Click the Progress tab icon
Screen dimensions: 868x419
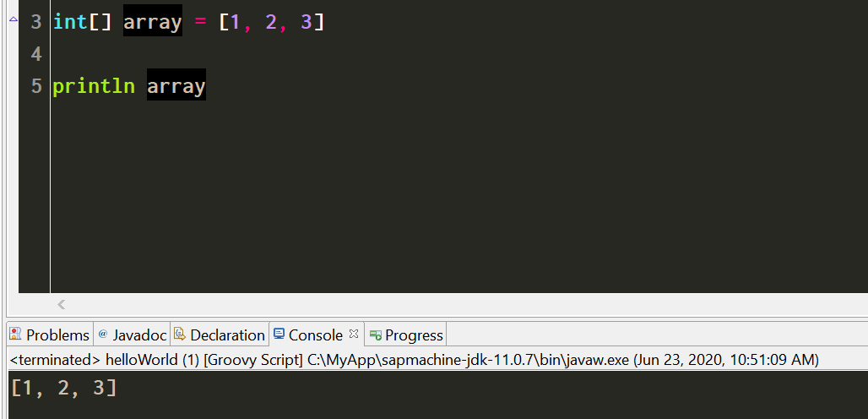pyautogui.click(x=376, y=335)
